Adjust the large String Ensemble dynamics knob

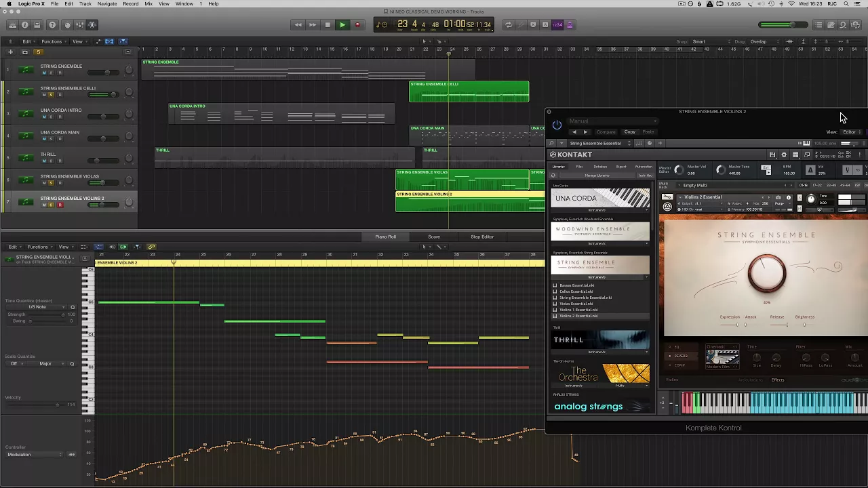[767, 273]
